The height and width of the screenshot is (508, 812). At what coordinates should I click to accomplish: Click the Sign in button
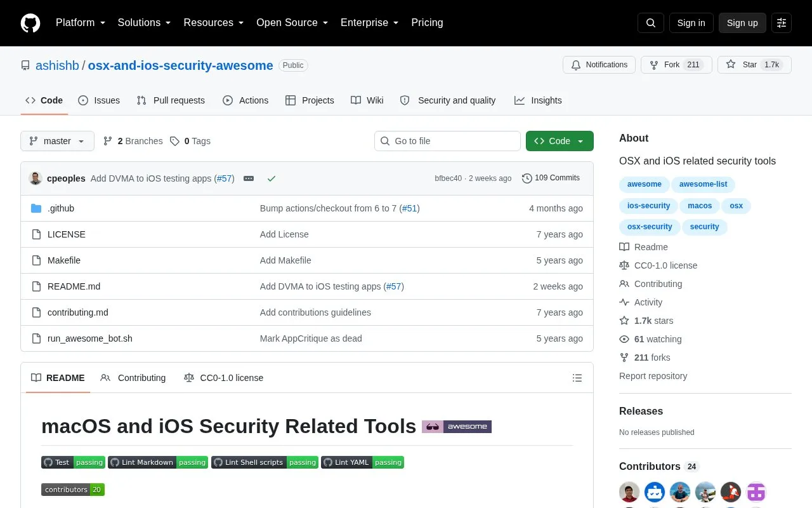(691, 23)
